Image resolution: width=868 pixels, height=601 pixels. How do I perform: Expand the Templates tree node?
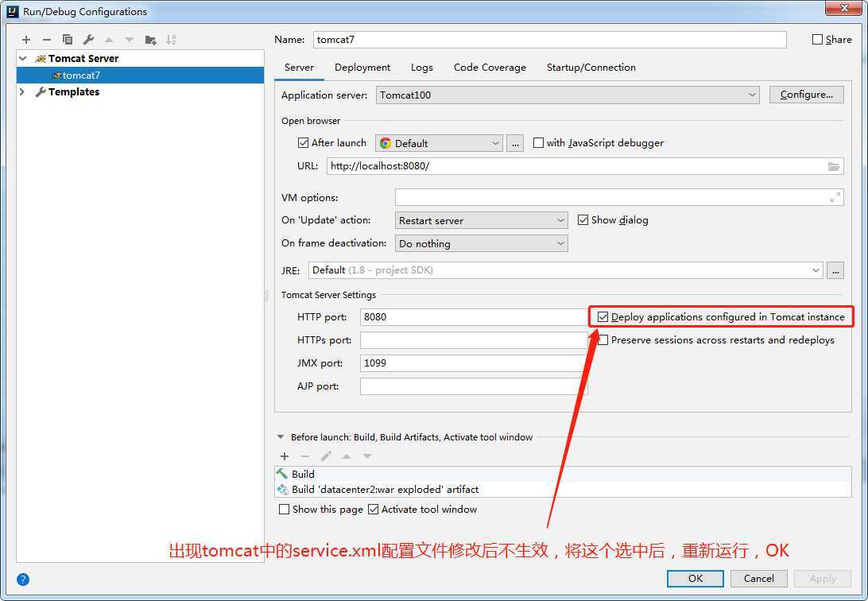pyautogui.click(x=22, y=92)
